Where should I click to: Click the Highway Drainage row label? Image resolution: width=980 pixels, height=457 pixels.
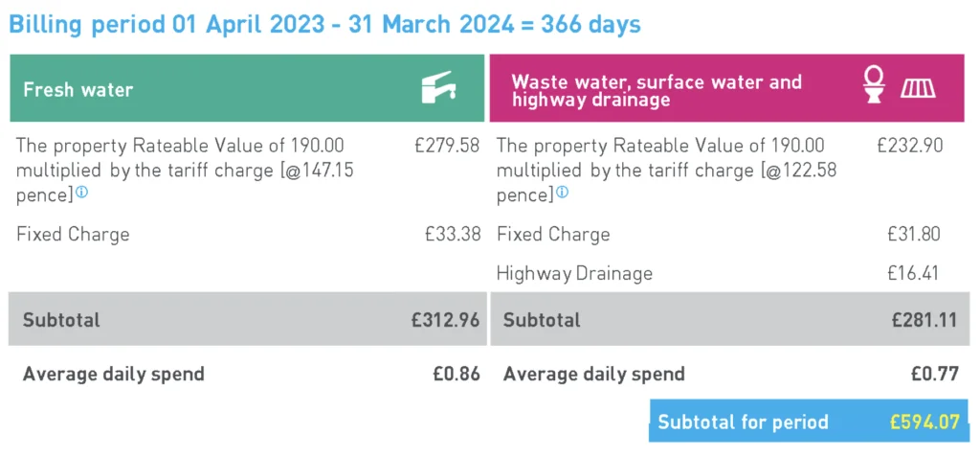(574, 274)
